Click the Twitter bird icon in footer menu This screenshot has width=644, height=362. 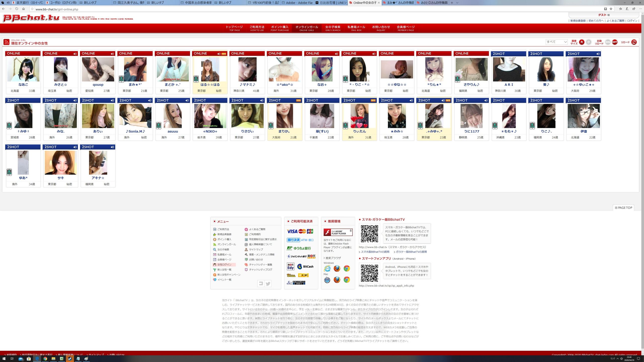click(x=268, y=284)
